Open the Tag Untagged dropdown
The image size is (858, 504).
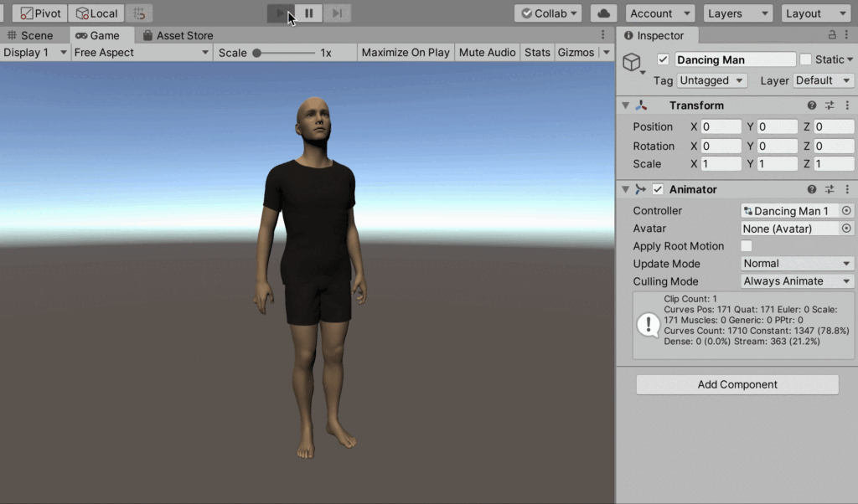click(712, 80)
